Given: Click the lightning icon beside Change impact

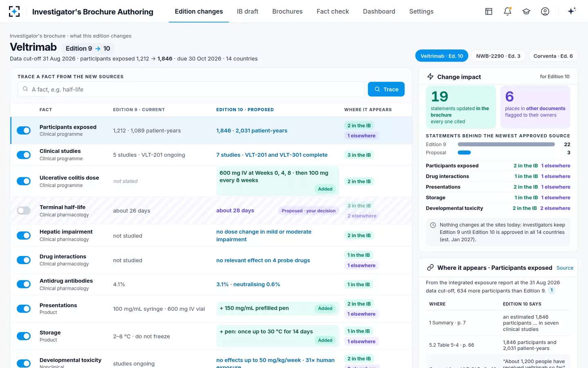Looking at the screenshot, I should click(x=430, y=76).
